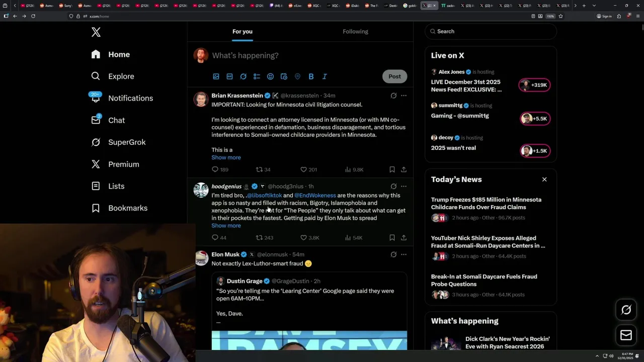Open Premium from the sidebar
This screenshot has width=644, height=362.
(115, 164)
